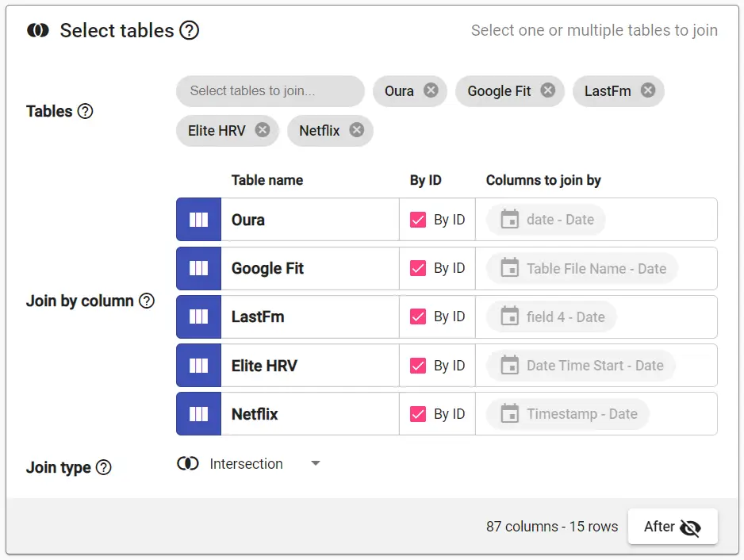Click the LastFm chip label
The width and height of the screenshot is (744, 560).
pyautogui.click(x=608, y=90)
